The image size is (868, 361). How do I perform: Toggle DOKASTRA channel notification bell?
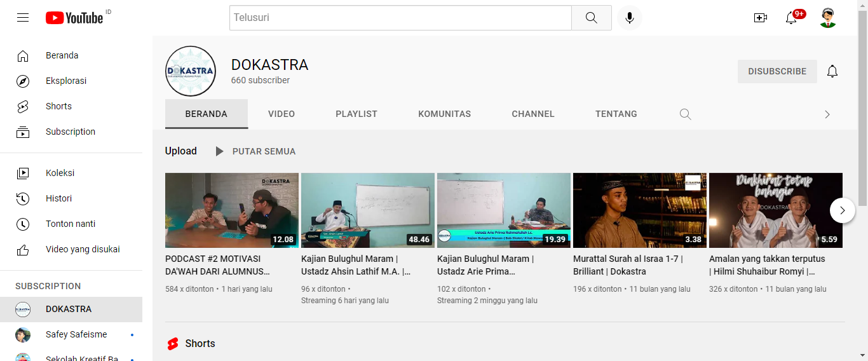832,71
